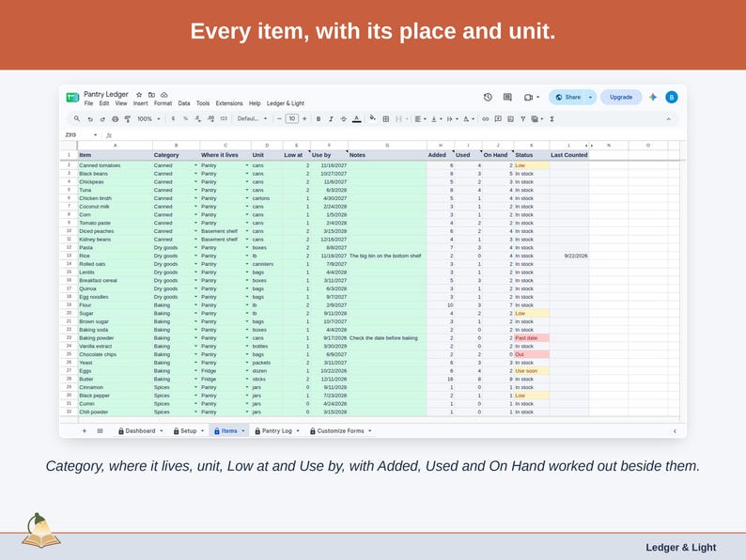This screenshot has height=560, width=746.
Task: Open the File menu
Action: click(x=88, y=103)
